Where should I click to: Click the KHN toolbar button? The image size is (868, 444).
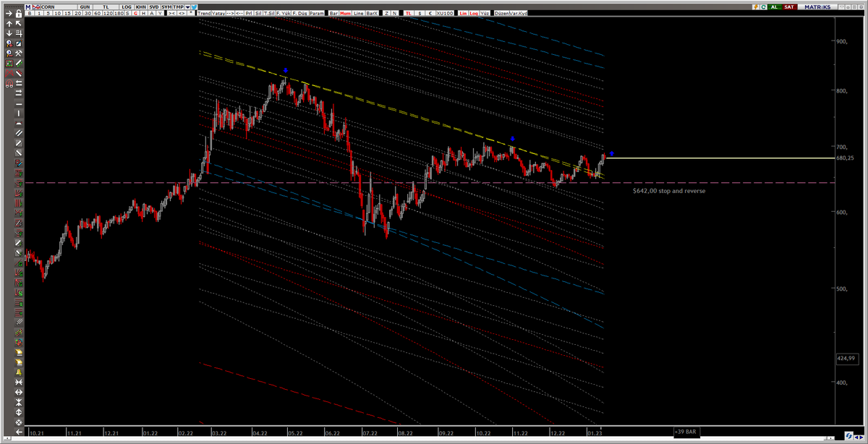coord(140,7)
